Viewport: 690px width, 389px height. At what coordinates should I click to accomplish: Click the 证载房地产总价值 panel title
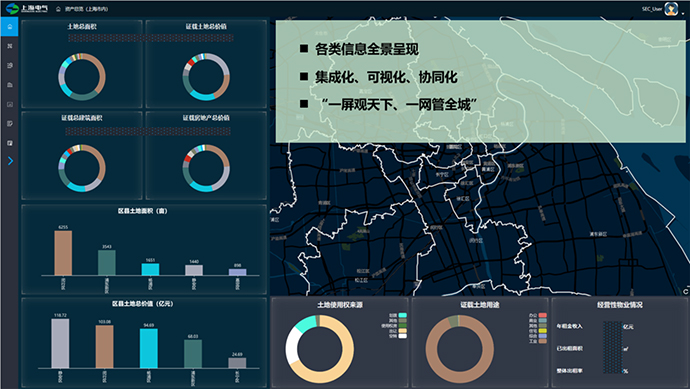pyautogui.click(x=206, y=118)
